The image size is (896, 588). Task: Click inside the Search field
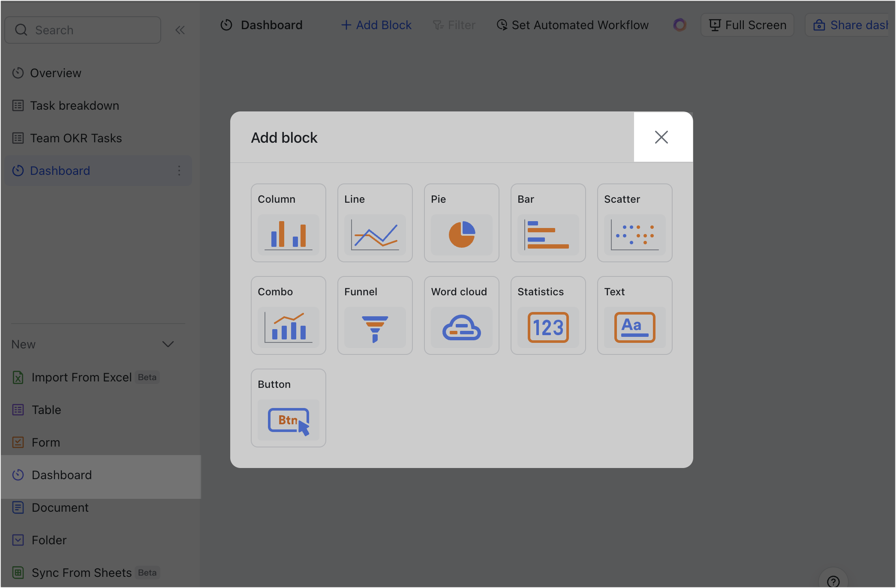(83, 30)
